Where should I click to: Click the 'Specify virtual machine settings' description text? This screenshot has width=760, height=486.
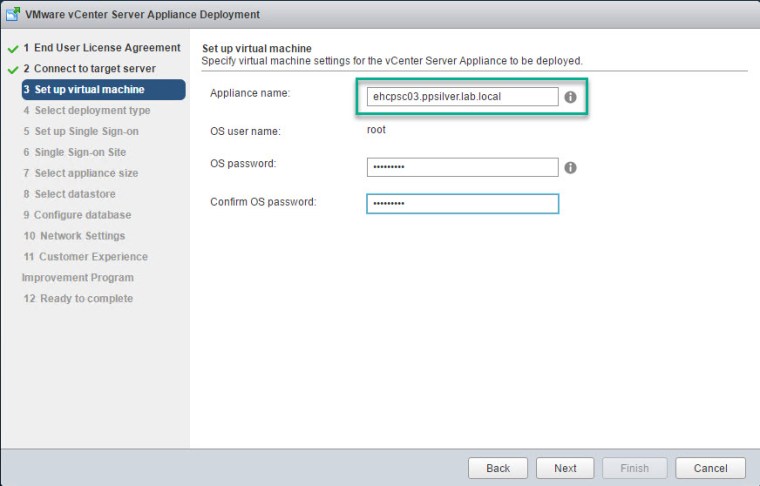click(392, 61)
